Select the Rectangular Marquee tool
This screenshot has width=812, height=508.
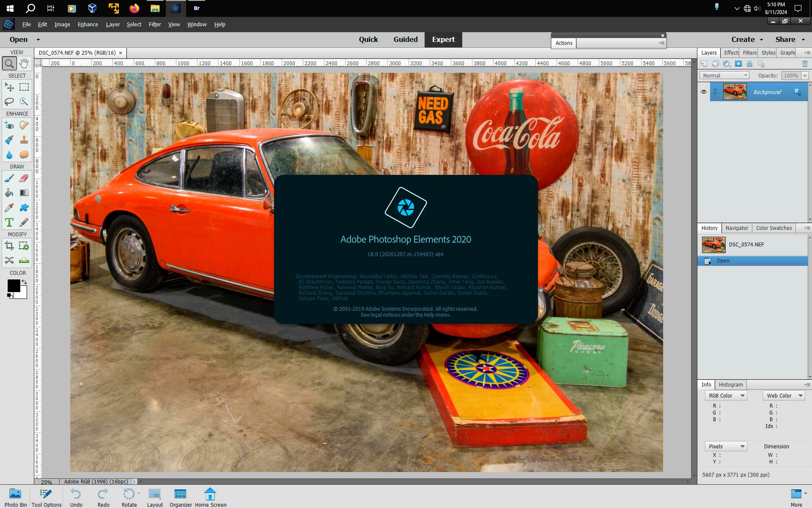click(x=24, y=87)
